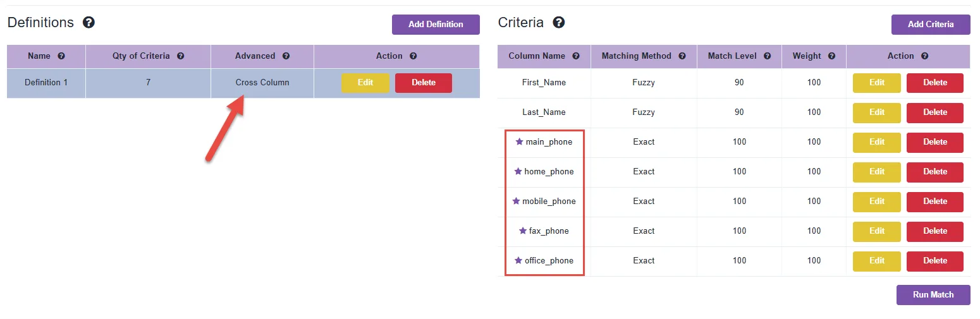
Task: Click the Match Level help icon
Action: tap(768, 56)
